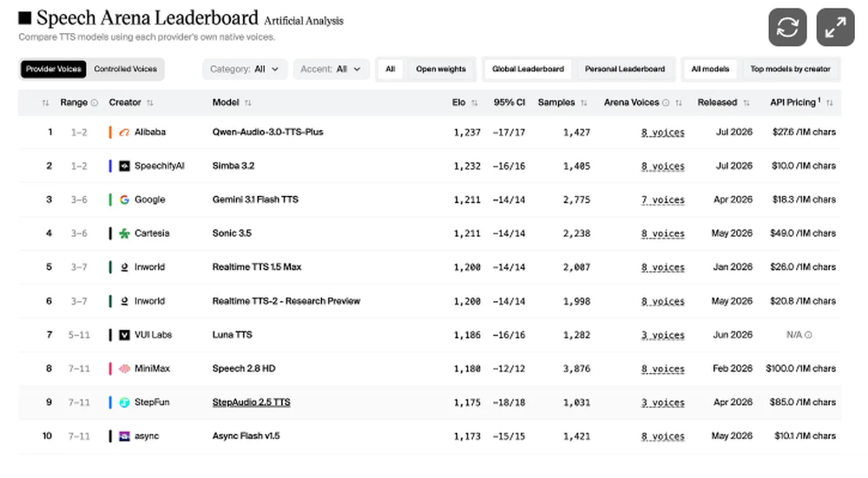Click the async creator logo
Image resolution: width=868 pixels, height=478 pixels.
(x=124, y=436)
